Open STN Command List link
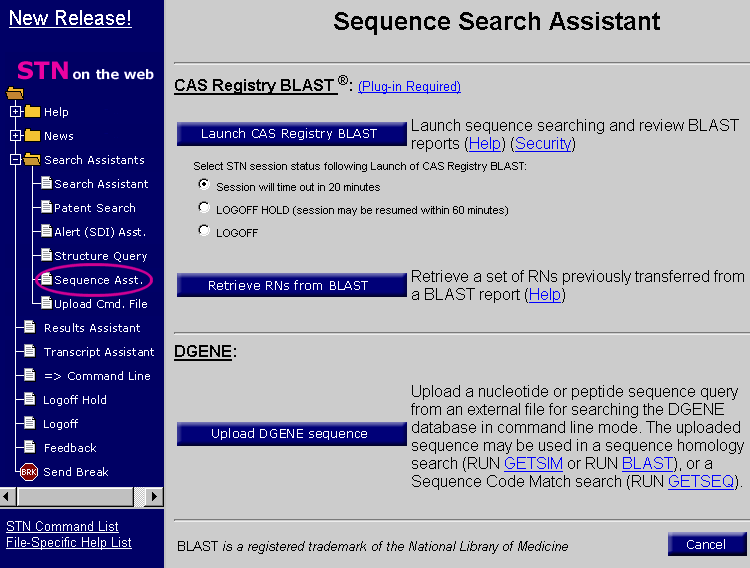The height and width of the screenshot is (568, 750). pos(62,526)
